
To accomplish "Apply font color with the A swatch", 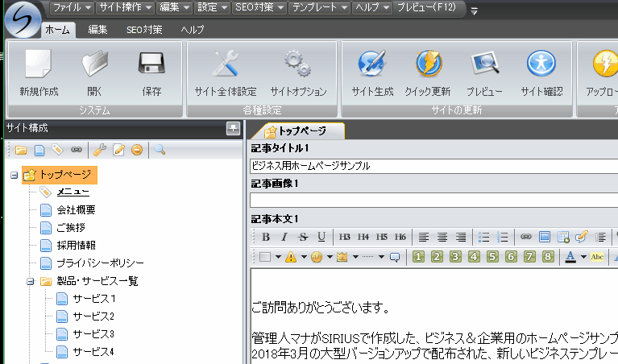I will pyautogui.click(x=570, y=257).
